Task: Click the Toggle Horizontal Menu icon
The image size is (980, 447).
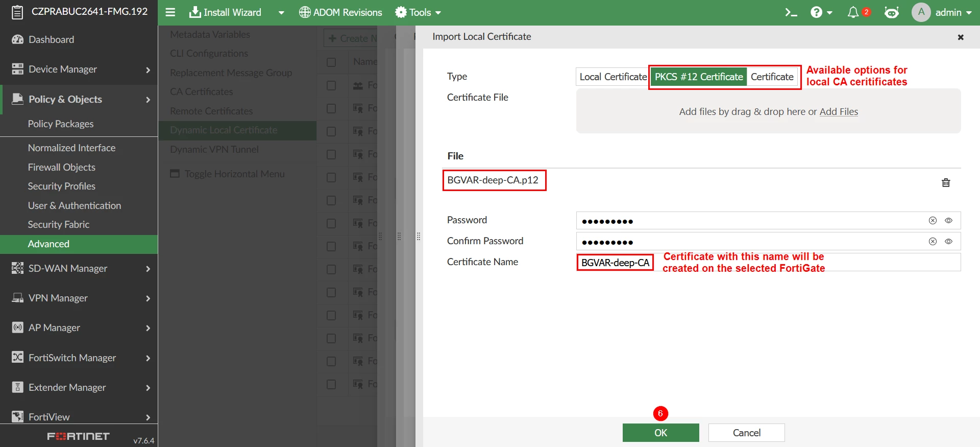Action: pos(175,174)
